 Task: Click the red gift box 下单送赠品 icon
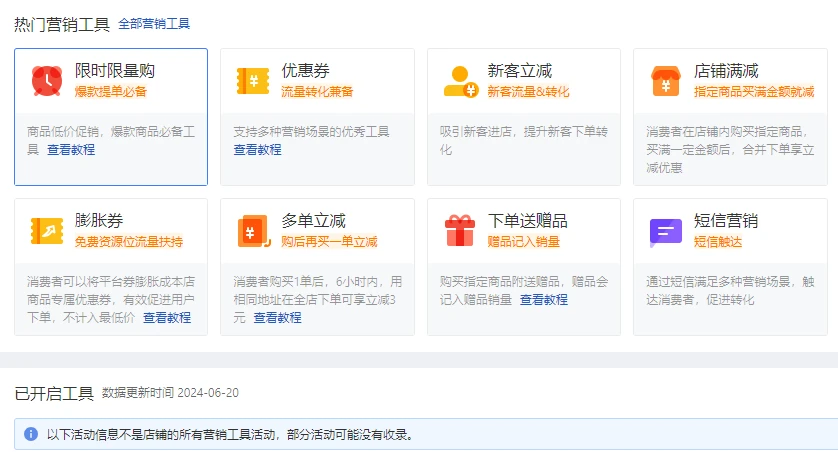[x=460, y=231]
